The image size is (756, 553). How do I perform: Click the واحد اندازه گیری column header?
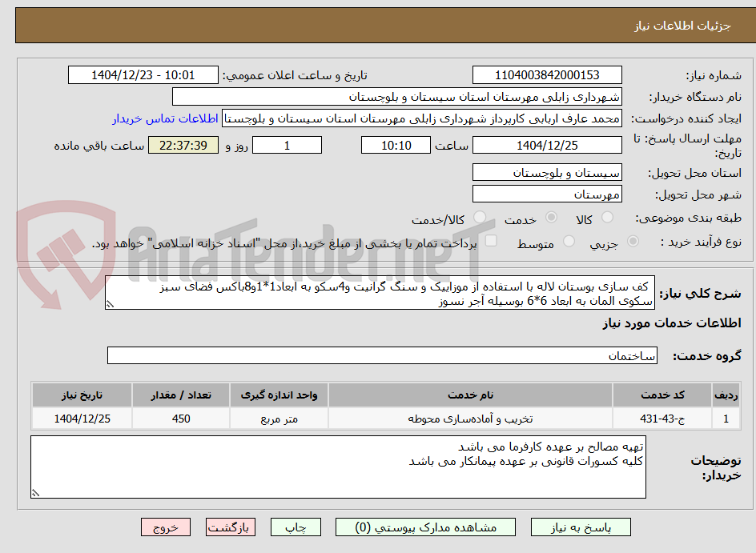tap(279, 395)
